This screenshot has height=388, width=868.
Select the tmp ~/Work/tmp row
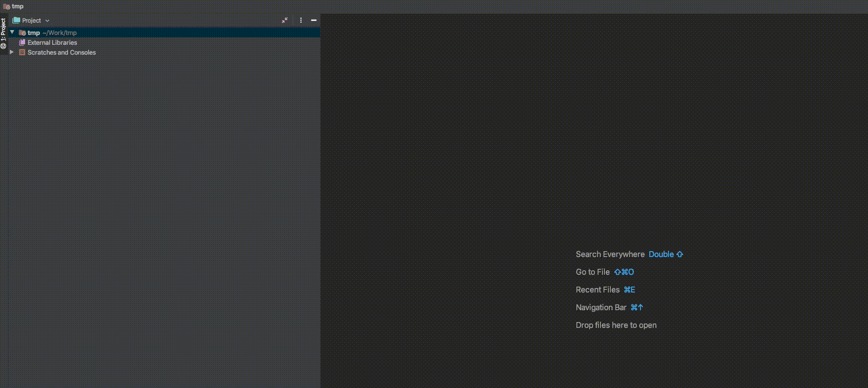(x=165, y=32)
